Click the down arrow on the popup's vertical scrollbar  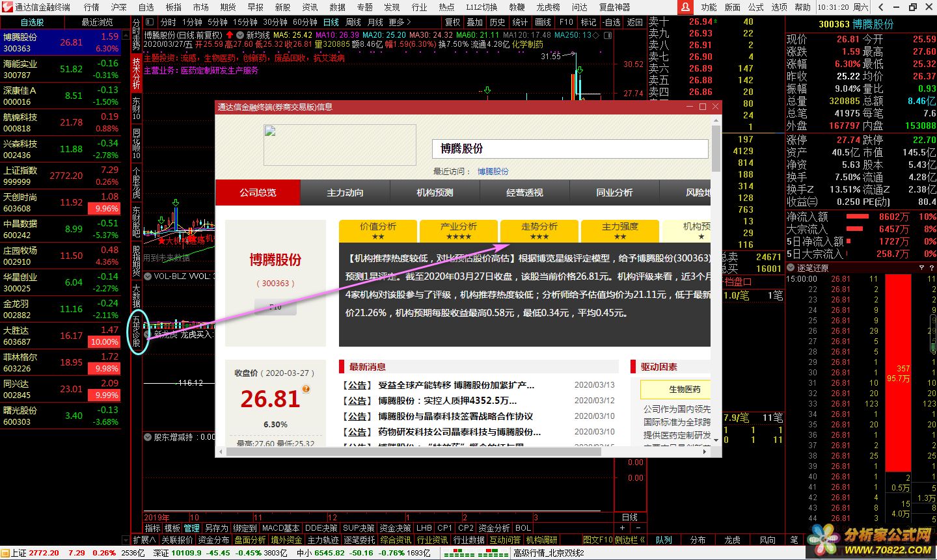coord(716,440)
